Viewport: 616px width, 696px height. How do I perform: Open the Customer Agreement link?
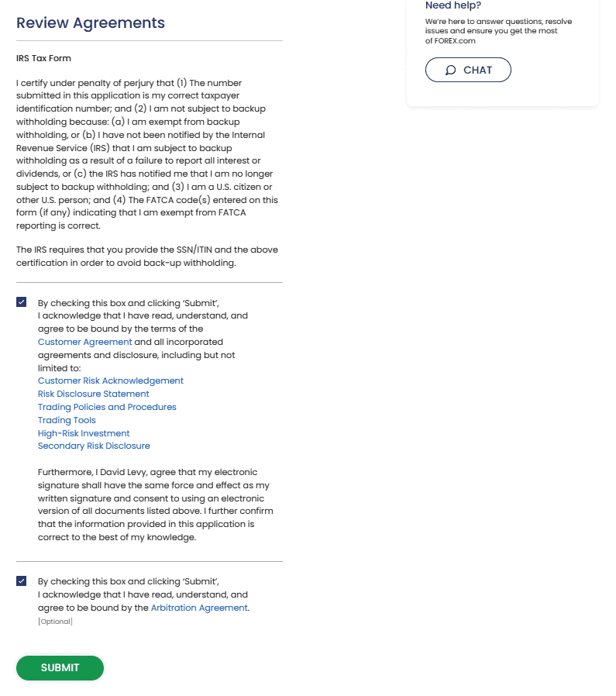84,342
